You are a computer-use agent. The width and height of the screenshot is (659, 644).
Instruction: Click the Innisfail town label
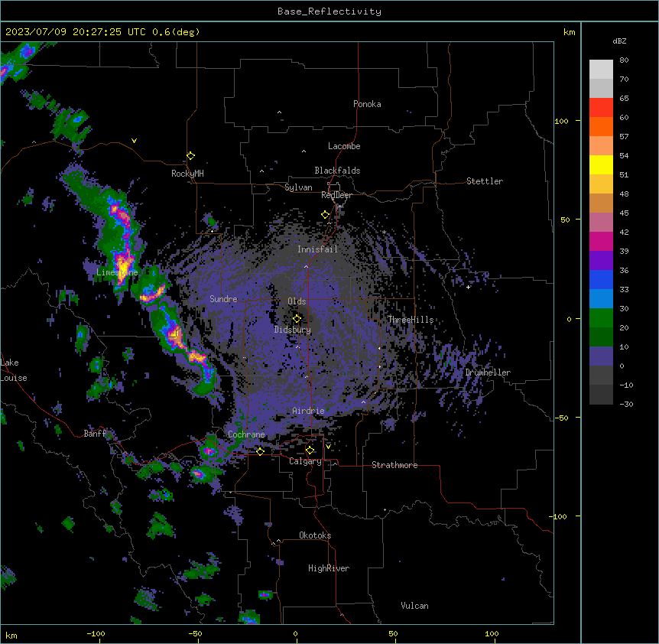pyautogui.click(x=317, y=249)
